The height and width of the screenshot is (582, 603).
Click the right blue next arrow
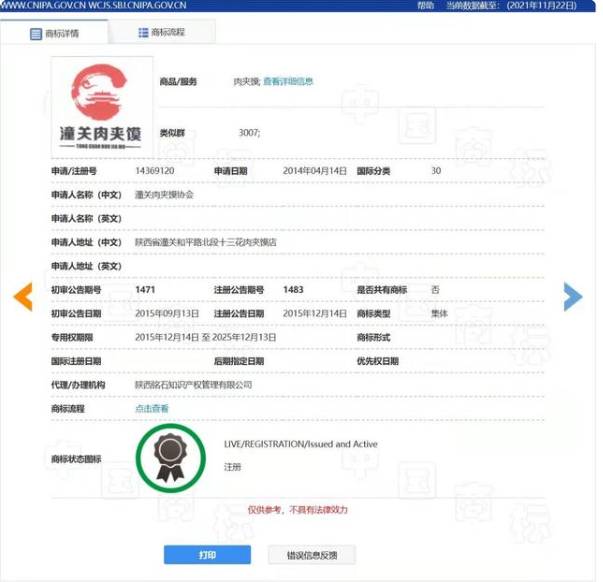(572, 296)
